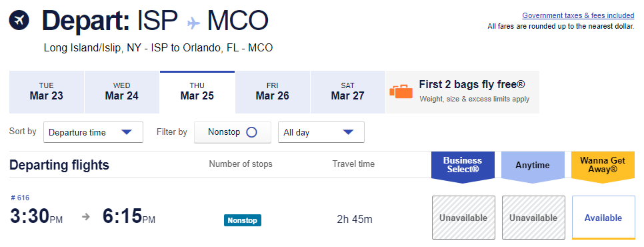Select the TUE Mar 23 date tab
Image resolution: width=644 pixels, height=247 pixels.
pos(47,92)
